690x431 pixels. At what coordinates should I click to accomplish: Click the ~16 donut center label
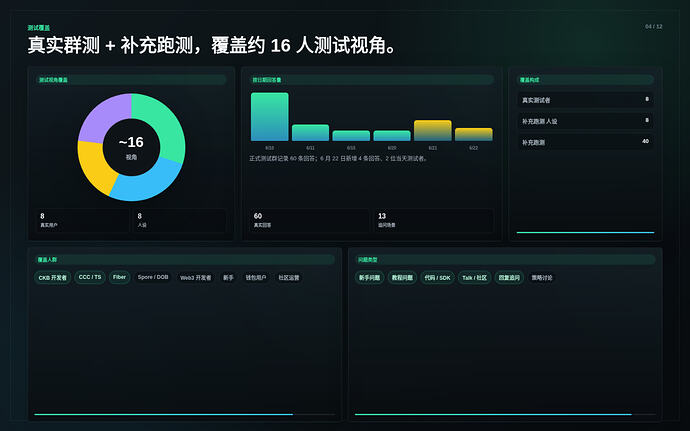(x=131, y=142)
